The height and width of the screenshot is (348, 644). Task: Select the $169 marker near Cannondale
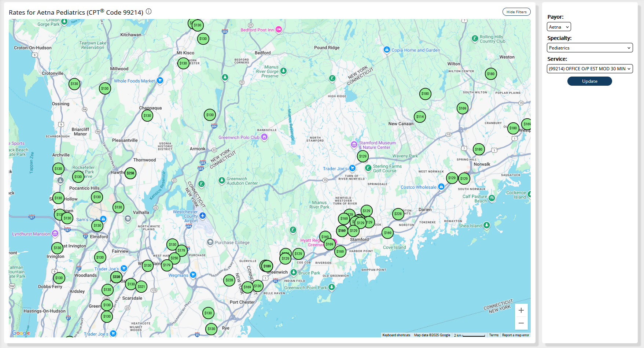coord(463,108)
